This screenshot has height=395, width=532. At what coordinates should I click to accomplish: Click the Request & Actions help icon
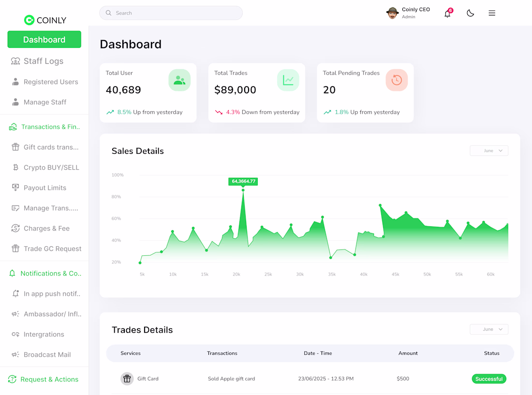coord(12,379)
